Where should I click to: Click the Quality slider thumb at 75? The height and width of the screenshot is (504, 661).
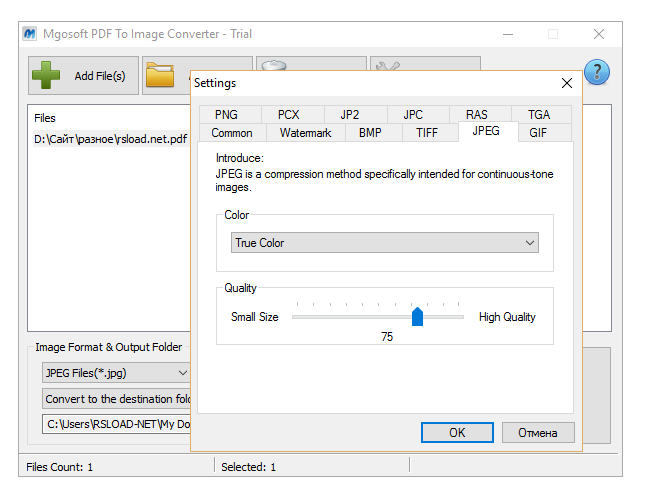click(x=417, y=316)
